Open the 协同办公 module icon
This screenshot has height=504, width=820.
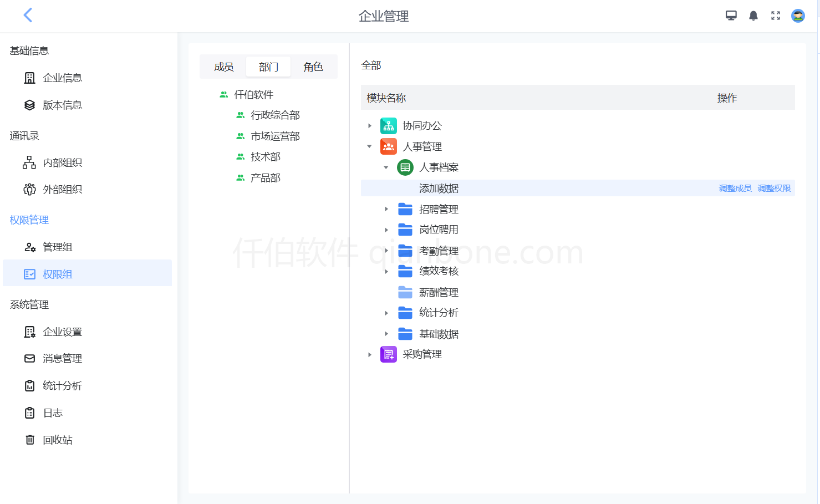tap(388, 125)
